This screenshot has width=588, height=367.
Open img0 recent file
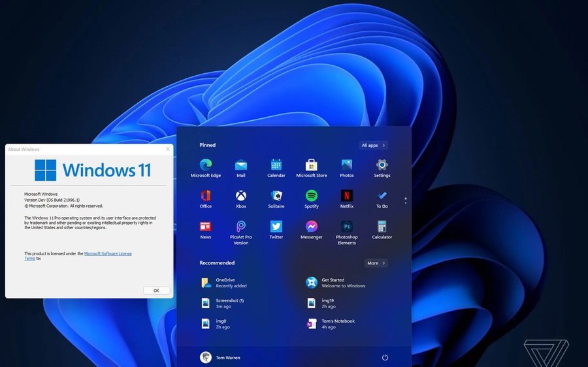coord(215,324)
